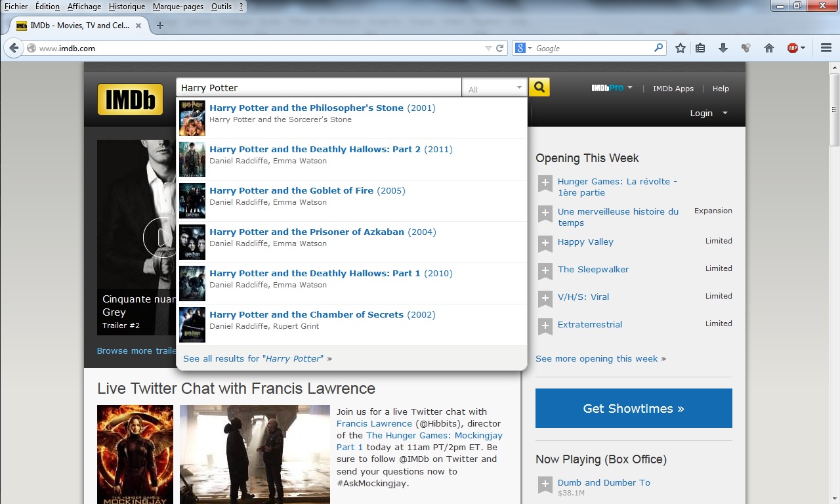
Task: Add Dumb and Dumber To to watchlist
Action: [x=545, y=486]
